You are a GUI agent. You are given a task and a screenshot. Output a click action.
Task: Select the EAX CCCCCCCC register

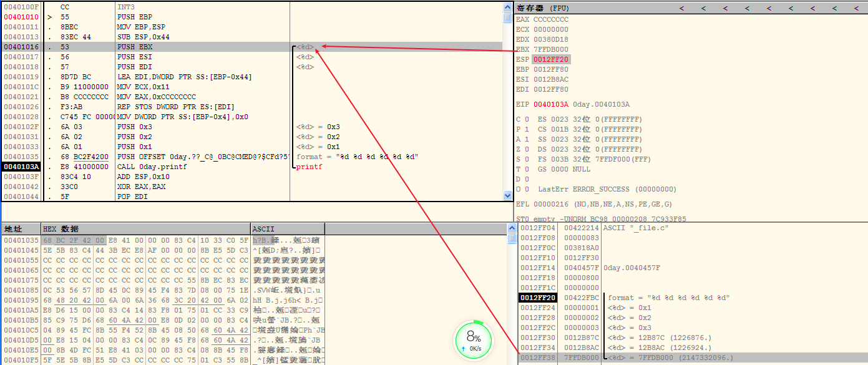click(x=542, y=19)
